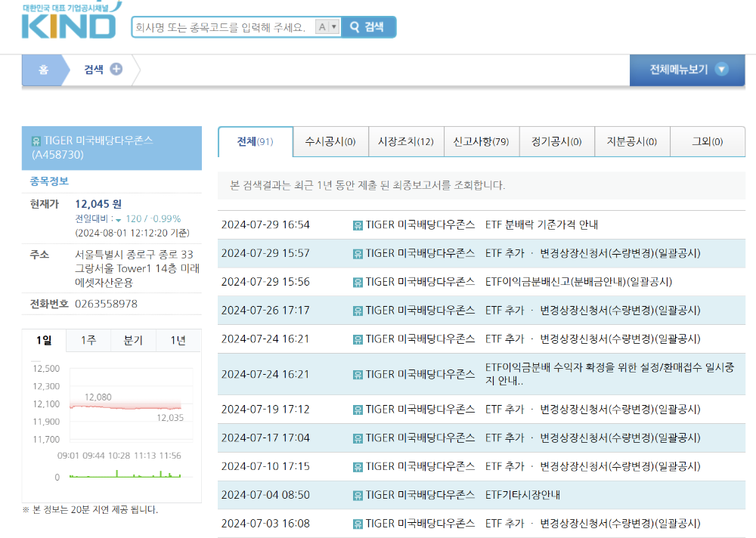
Task: Open the 지분공시(0) tab
Action: click(x=632, y=142)
